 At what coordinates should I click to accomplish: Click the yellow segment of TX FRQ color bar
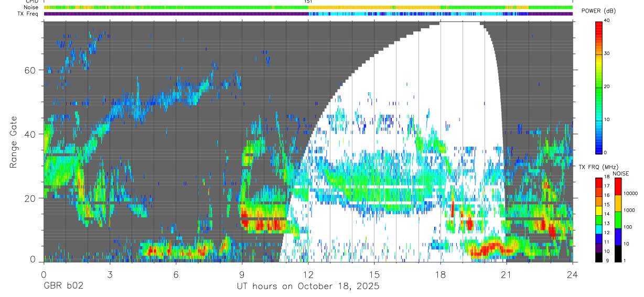pyautogui.click(x=599, y=211)
